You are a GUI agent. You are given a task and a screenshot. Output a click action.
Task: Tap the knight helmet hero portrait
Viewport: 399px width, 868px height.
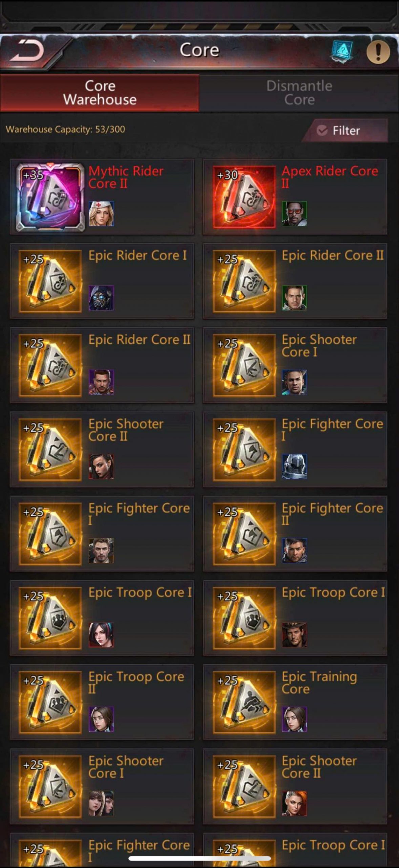(294, 467)
